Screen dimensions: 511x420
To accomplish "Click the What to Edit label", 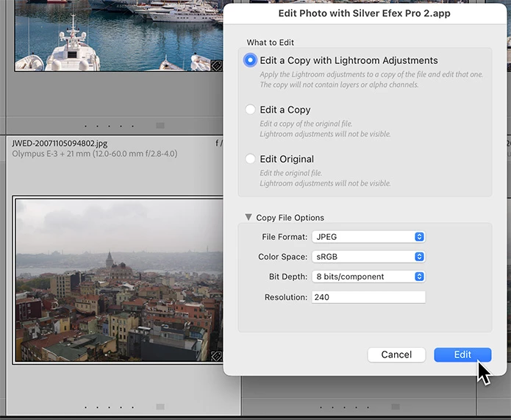I will click(x=270, y=43).
